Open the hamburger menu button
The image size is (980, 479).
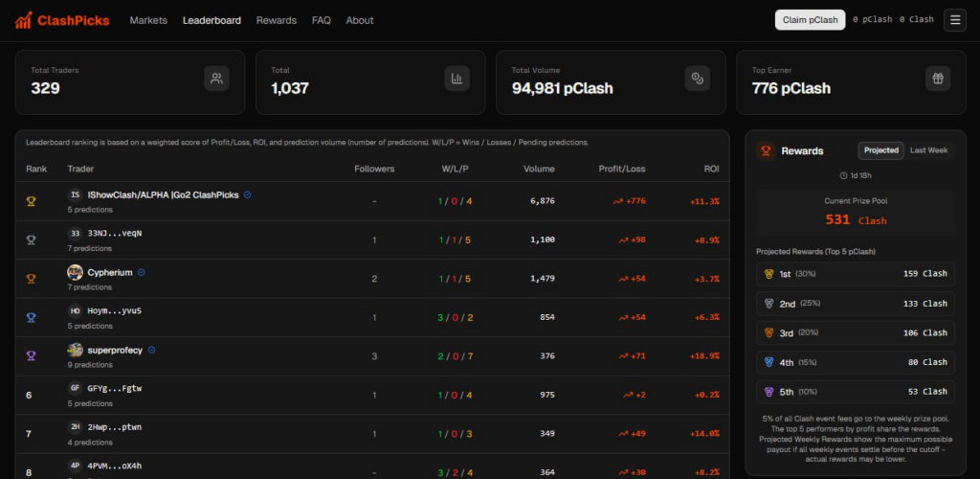pyautogui.click(x=954, y=19)
